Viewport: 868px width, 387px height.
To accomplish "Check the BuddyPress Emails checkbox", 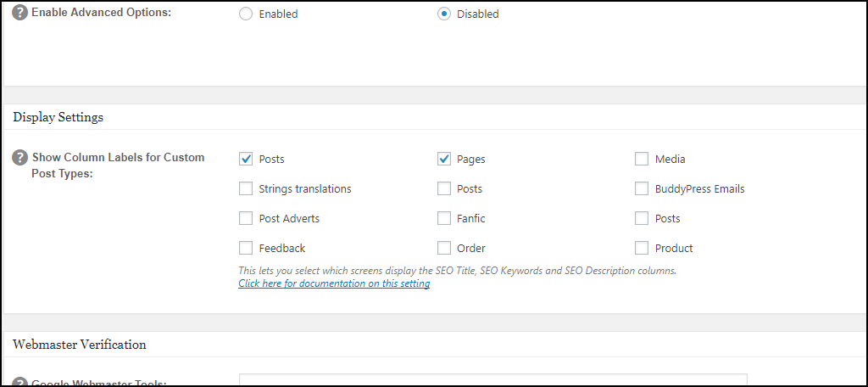I will coord(642,188).
